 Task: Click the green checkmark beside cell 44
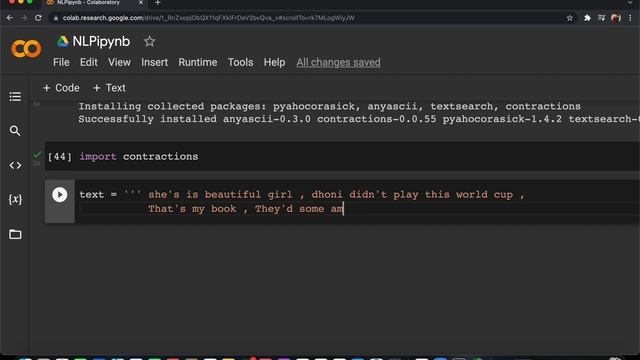tap(37, 154)
